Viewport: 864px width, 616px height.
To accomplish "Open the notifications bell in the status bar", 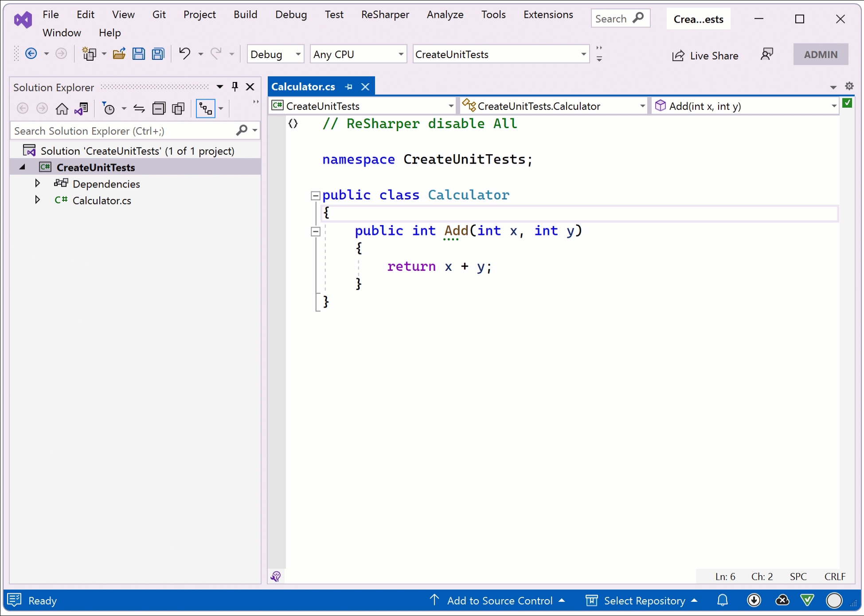I will (x=723, y=600).
